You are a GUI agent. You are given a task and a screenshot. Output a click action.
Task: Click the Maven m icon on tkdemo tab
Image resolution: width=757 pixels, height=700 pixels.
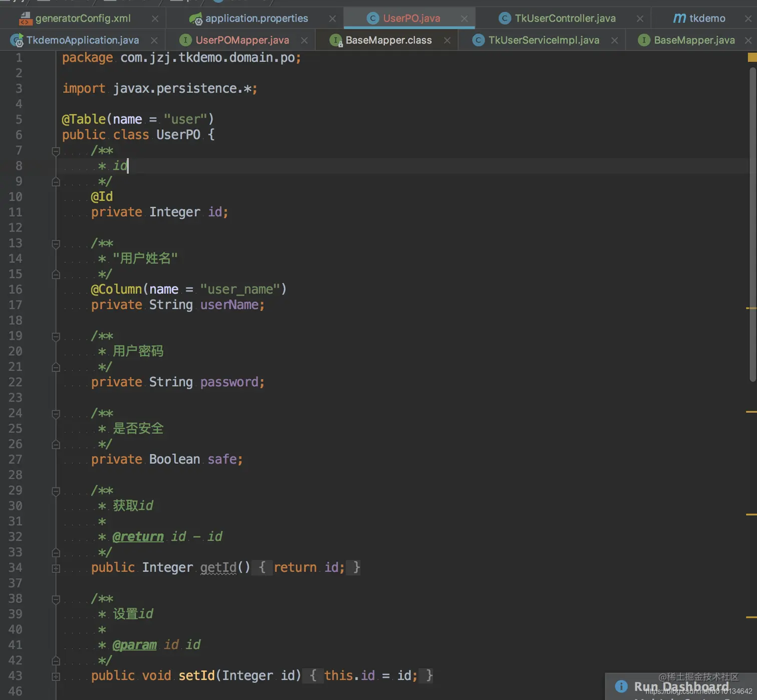point(679,19)
